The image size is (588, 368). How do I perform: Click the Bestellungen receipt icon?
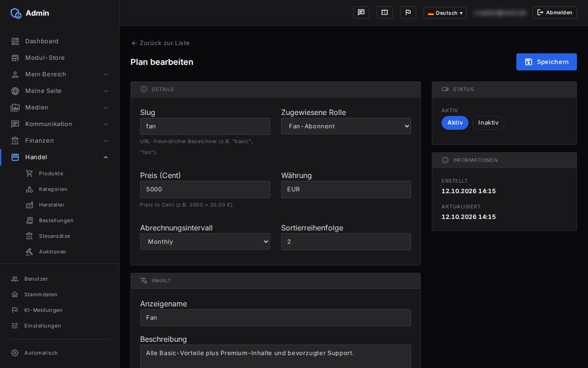pyautogui.click(x=29, y=220)
